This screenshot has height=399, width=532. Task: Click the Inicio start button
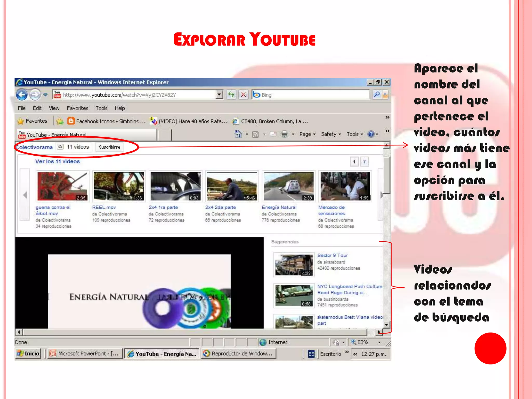pos(28,354)
